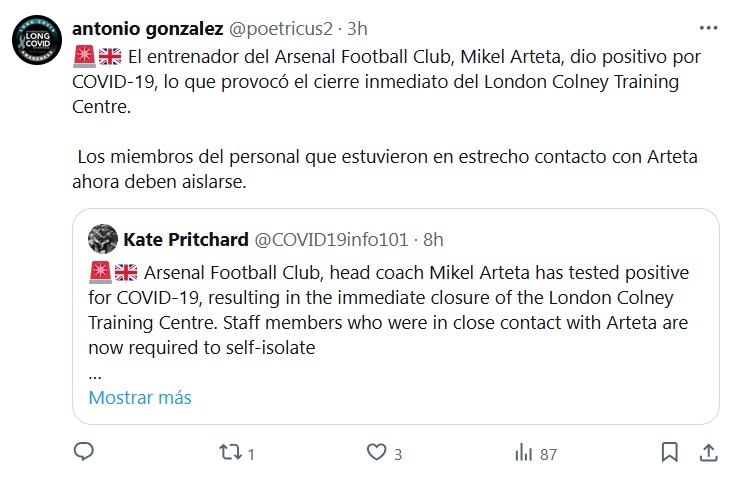Screen dimensions: 736x478
Task: Click the views count 87
Action: coord(548,454)
